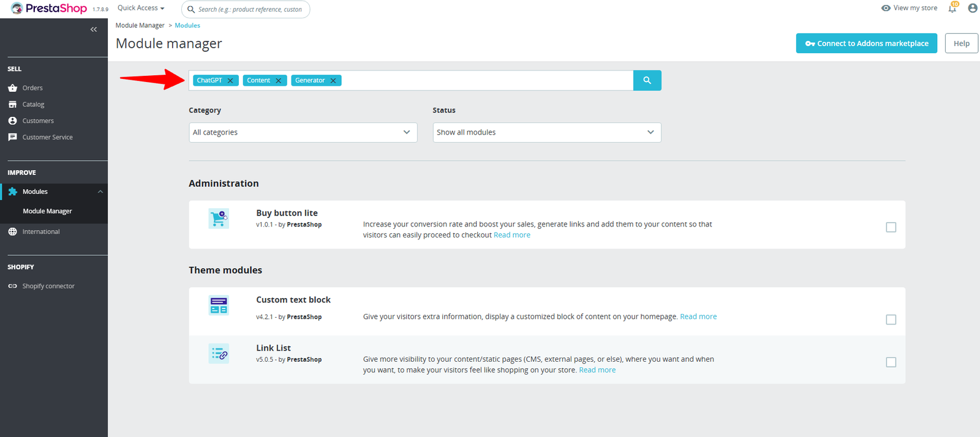This screenshot has height=437, width=980.
Task: Open the Quick Access dropdown
Action: 141,8
